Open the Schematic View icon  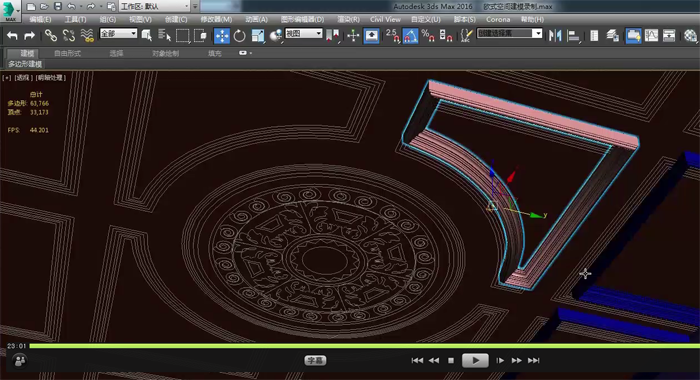(669, 35)
